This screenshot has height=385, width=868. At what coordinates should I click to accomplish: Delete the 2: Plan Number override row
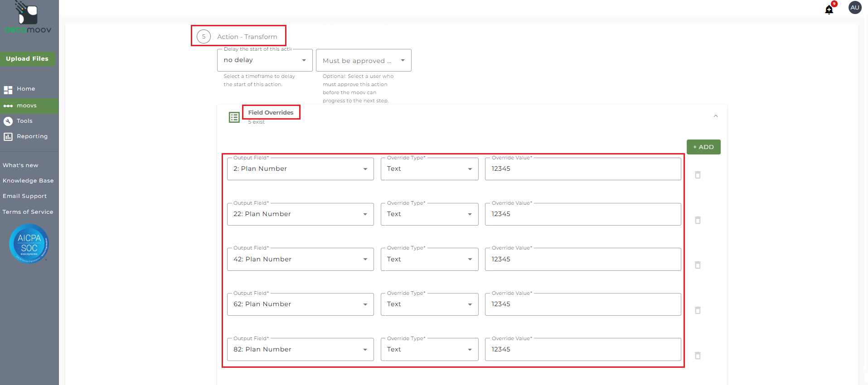pyautogui.click(x=698, y=175)
